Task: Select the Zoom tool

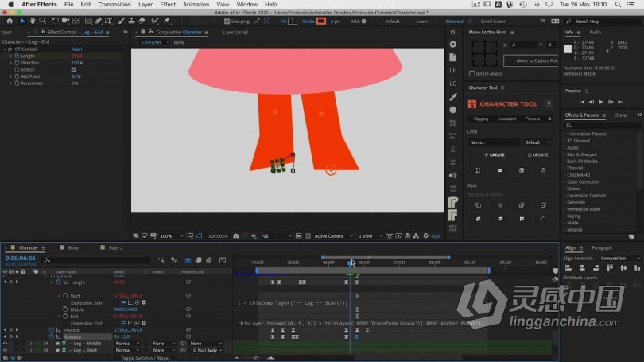Action: coord(42,21)
